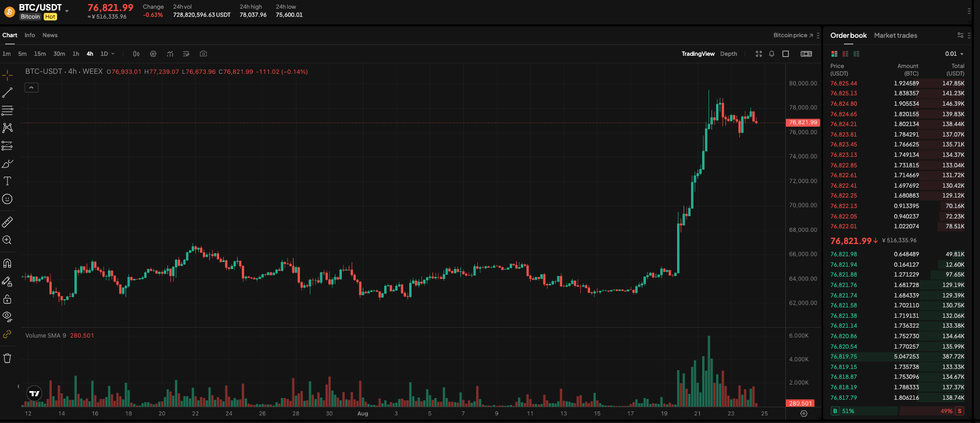
Task: Switch to the 1h timeframe
Action: coord(76,53)
